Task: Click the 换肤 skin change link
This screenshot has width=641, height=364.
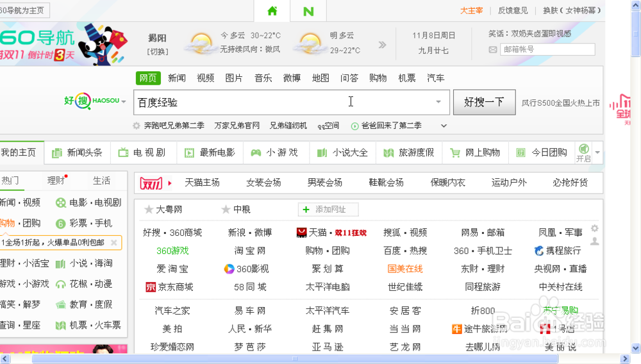Action: (x=572, y=11)
